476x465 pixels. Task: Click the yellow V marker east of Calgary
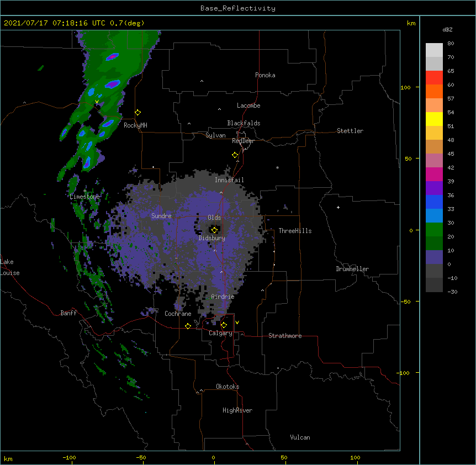(x=237, y=323)
